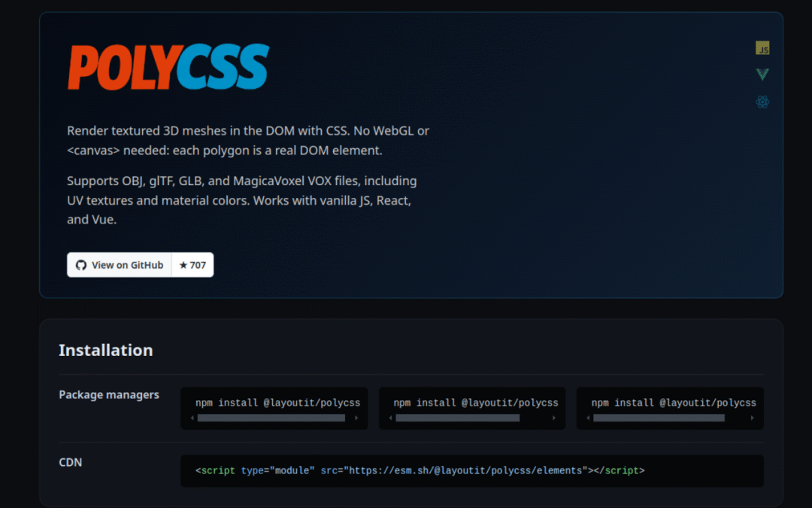Open the View on GitHub link
Image resolution: width=812 pixels, height=508 pixels.
coord(119,265)
